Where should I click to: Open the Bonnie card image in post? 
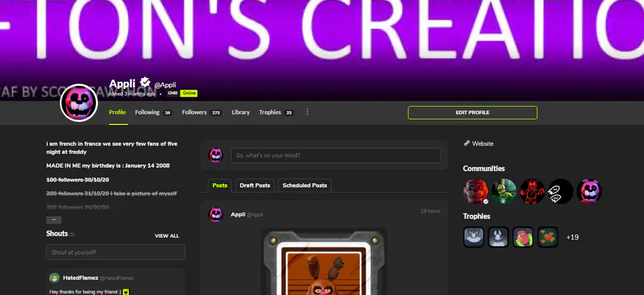pos(323,261)
